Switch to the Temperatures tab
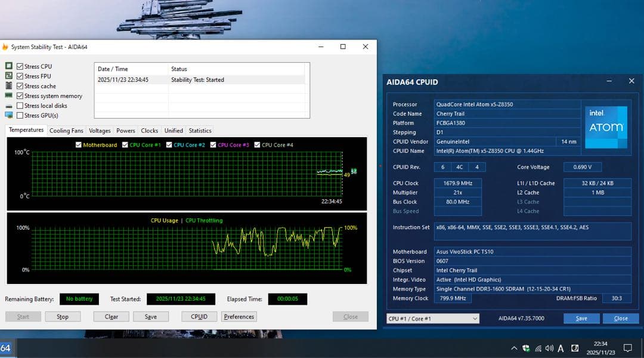This screenshot has height=358, width=644. click(26, 130)
